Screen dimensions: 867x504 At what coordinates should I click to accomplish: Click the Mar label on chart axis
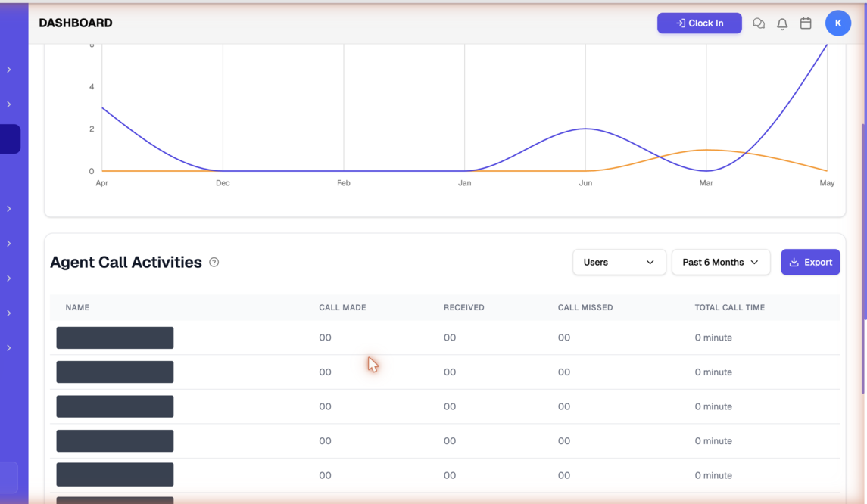tap(706, 183)
